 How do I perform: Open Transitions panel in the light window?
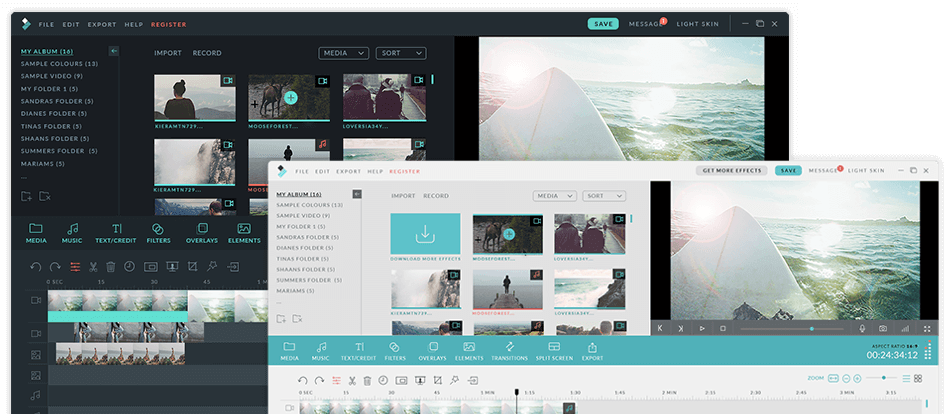(509, 350)
